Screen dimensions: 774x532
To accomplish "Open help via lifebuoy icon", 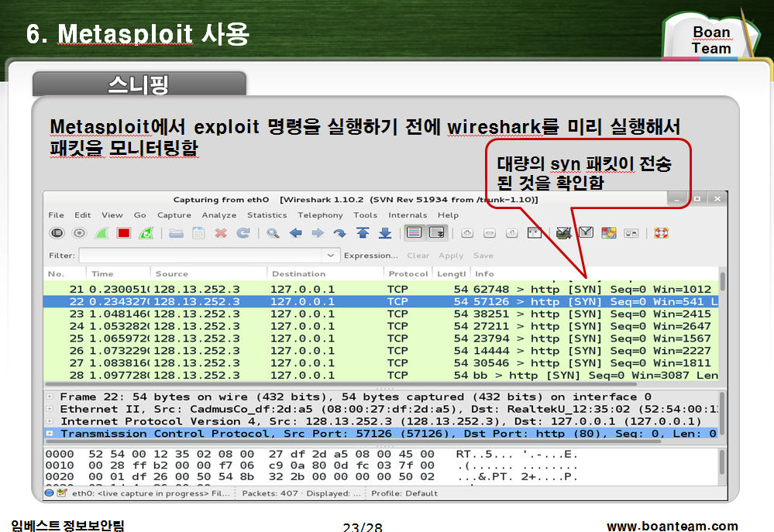I will 661,233.
